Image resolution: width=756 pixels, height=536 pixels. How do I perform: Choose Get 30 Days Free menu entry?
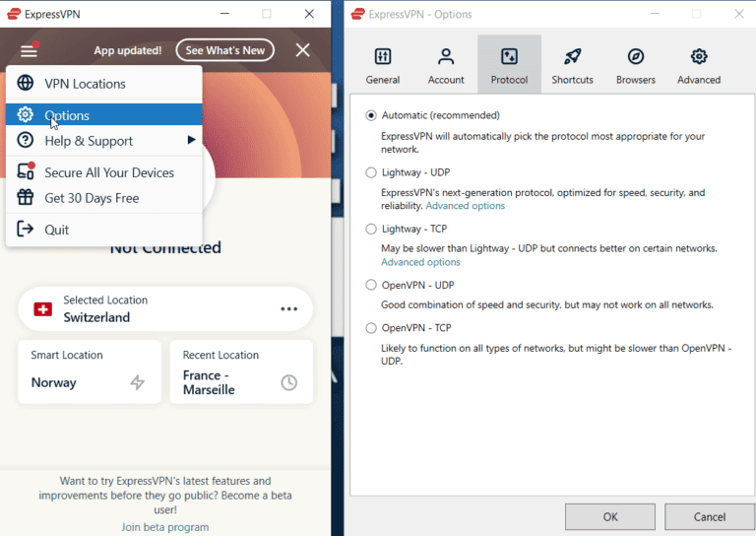tap(104, 198)
